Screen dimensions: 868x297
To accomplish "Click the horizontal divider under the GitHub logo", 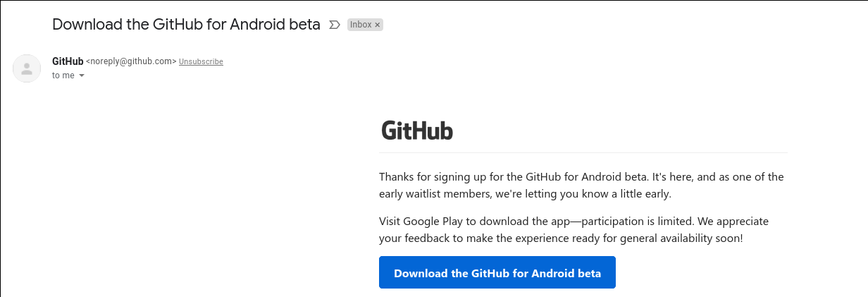I will 583,152.
